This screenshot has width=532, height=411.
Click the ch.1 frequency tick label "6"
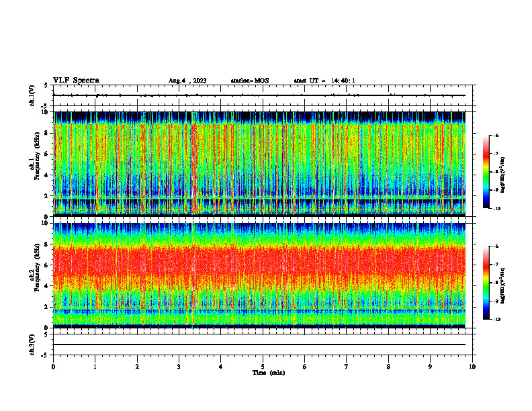[47, 154]
